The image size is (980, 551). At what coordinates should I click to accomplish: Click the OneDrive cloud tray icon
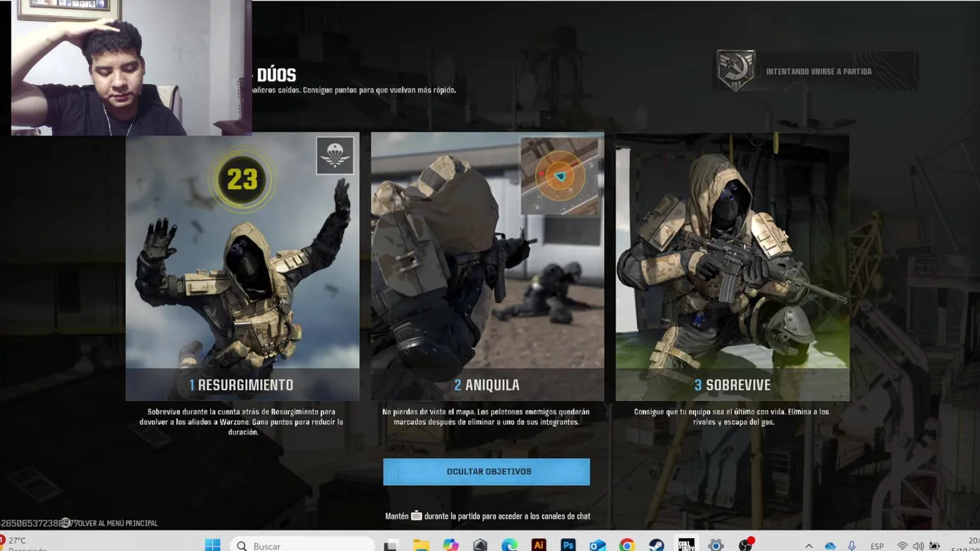[831, 546]
